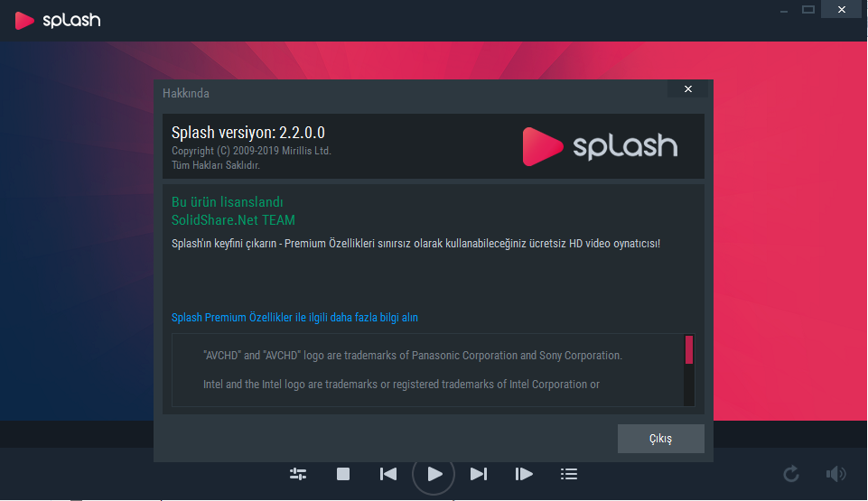Skip to the next track
Screen dimensions: 868x501
(479, 474)
